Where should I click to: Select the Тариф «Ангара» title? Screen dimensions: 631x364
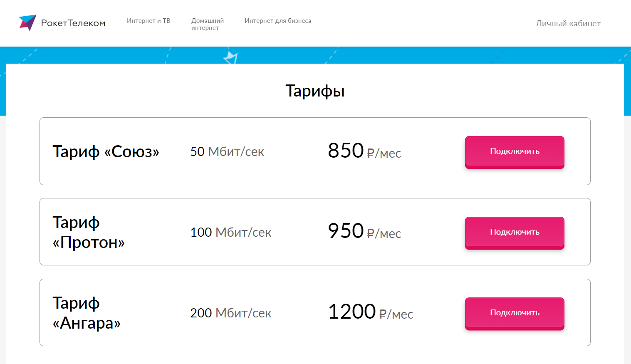click(86, 313)
